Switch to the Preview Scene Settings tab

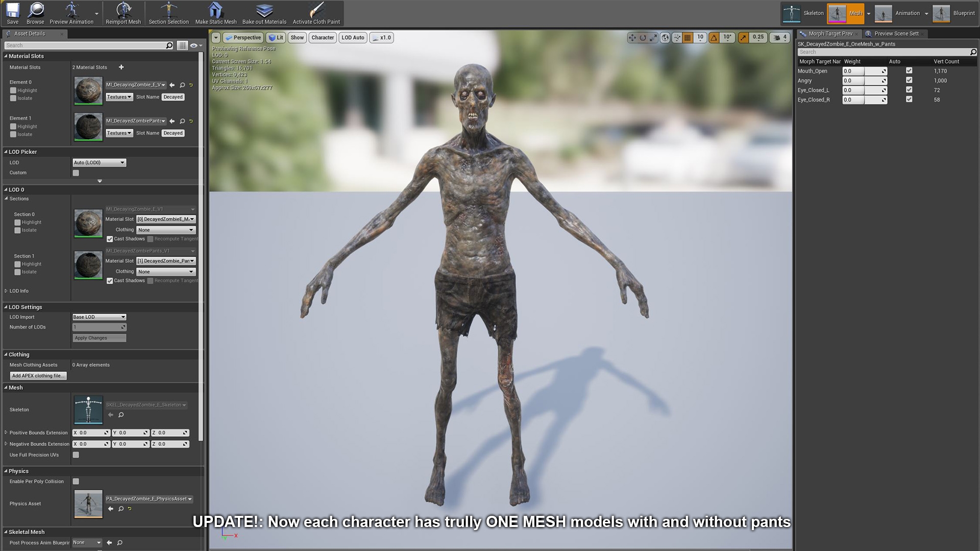tap(896, 34)
